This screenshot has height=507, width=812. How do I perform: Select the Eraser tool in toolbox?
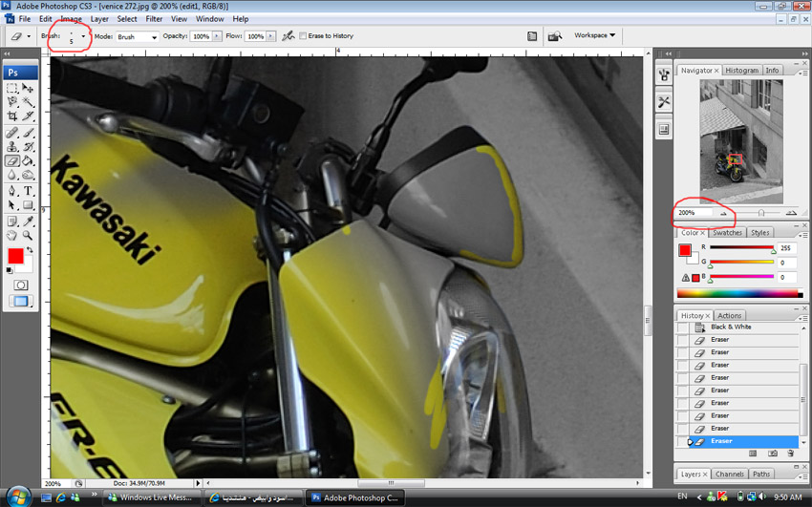point(12,161)
